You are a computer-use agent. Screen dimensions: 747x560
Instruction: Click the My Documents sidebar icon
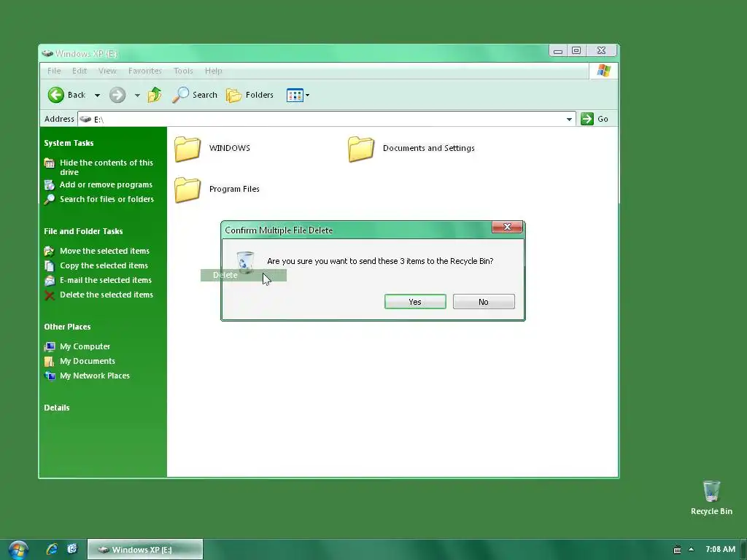tap(50, 362)
